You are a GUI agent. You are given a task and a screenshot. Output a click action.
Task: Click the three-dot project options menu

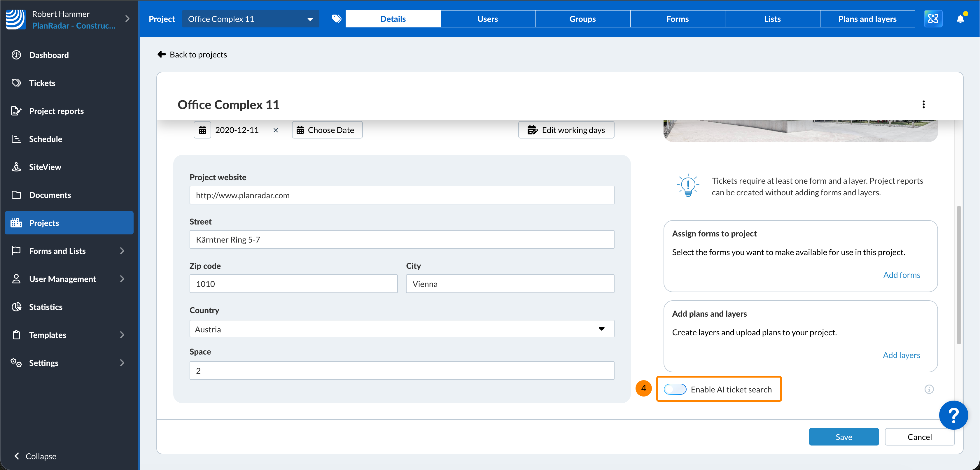click(x=923, y=105)
